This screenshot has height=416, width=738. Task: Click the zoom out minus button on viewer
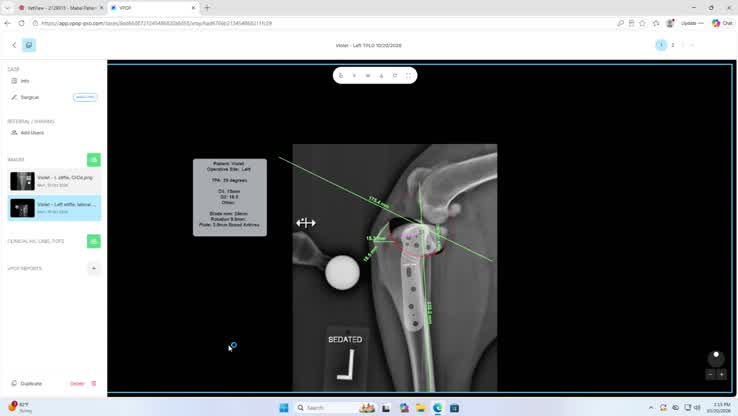pos(711,375)
